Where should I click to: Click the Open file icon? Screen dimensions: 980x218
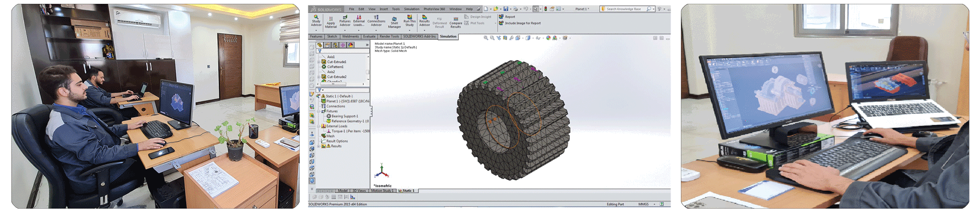[496, 9]
